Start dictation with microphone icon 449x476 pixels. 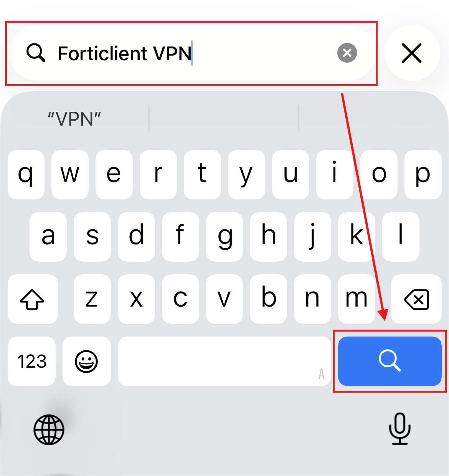pos(400,429)
